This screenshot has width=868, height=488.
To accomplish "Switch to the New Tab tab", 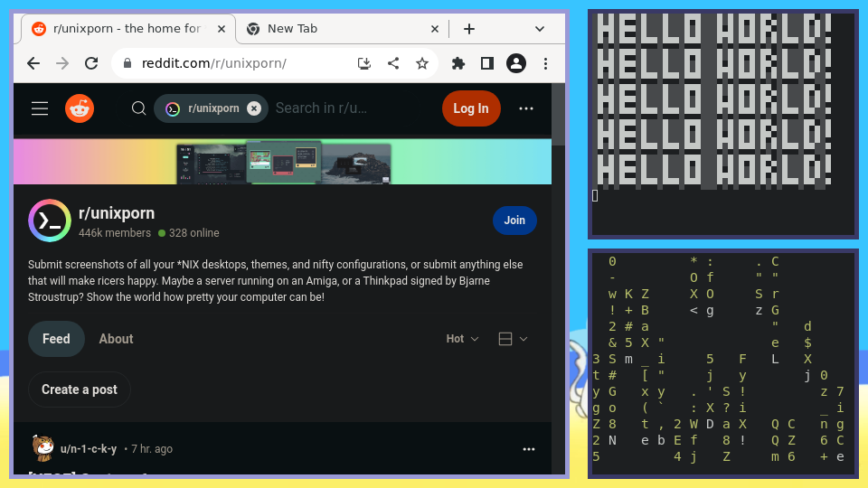I will (342, 29).
